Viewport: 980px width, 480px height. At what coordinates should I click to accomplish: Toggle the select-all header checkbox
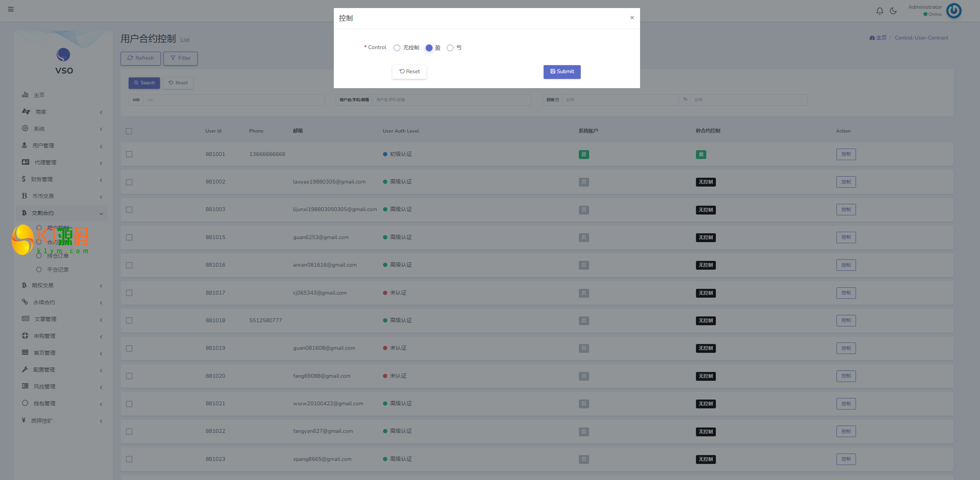coord(129,131)
